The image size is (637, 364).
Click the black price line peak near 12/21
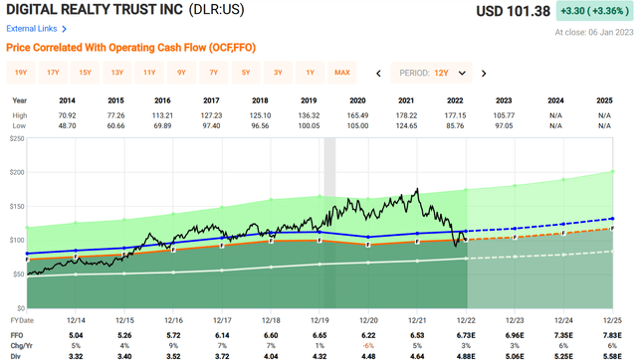click(x=417, y=189)
